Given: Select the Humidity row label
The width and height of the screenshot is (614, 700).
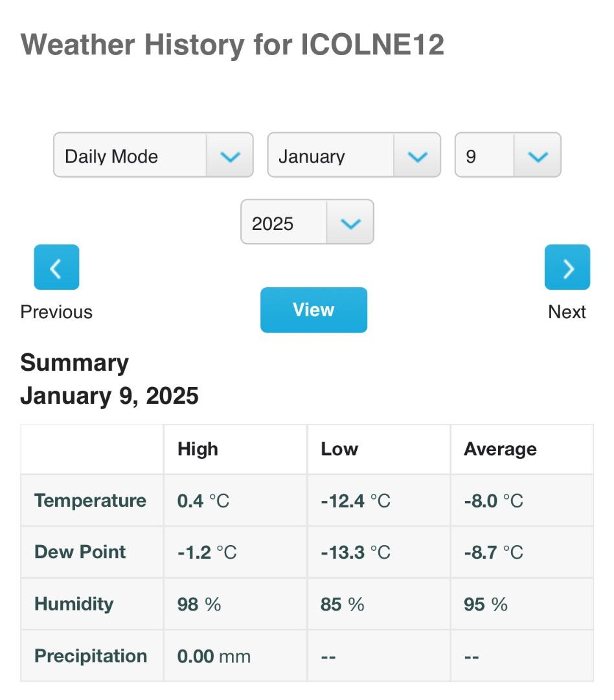Looking at the screenshot, I should click(x=74, y=603).
